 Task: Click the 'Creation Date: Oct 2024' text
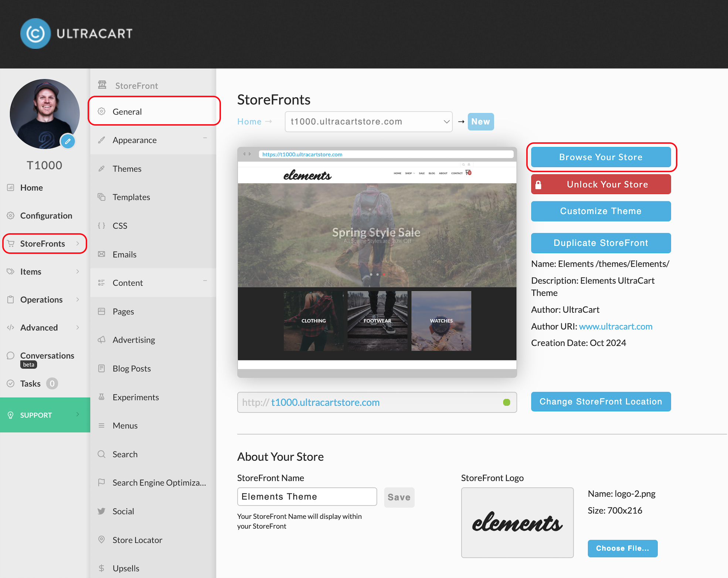tap(578, 343)
